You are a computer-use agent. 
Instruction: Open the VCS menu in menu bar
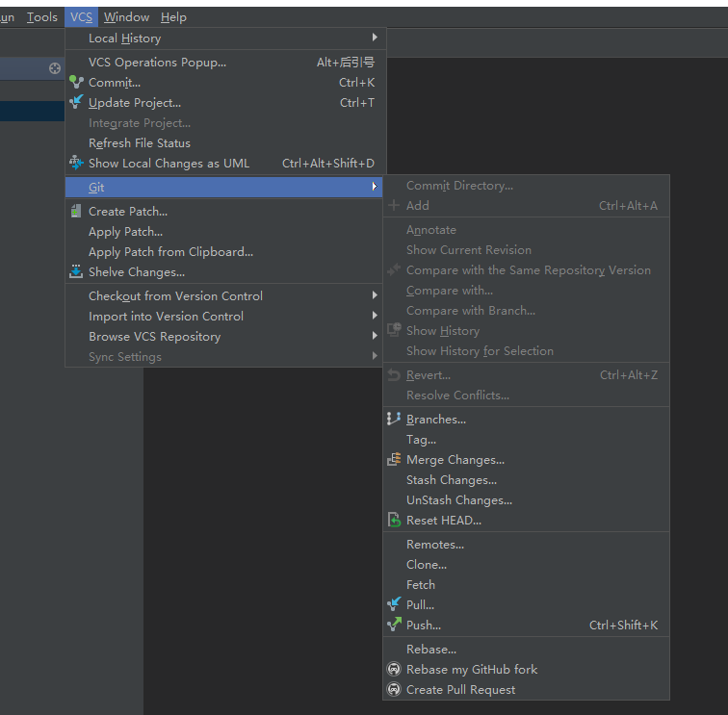coord(81,17)
